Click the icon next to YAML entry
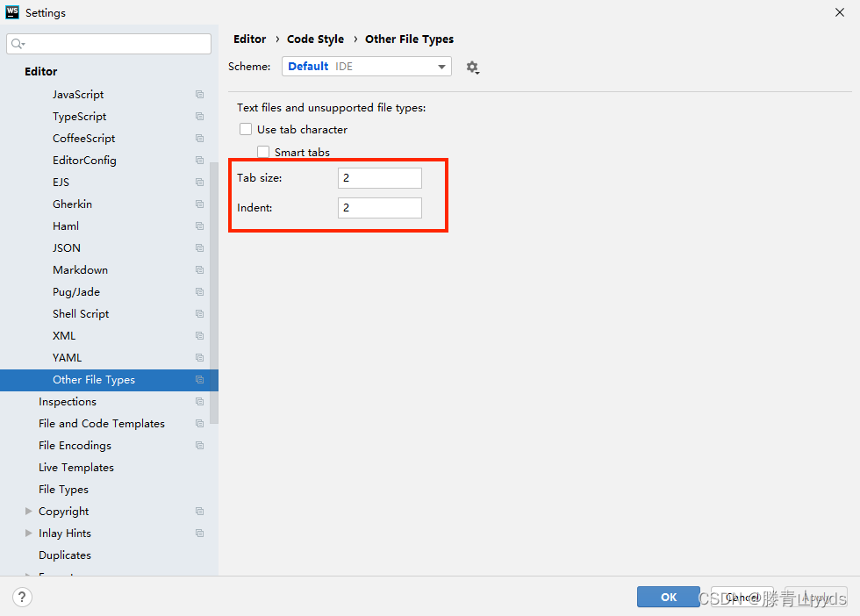This screenshot has height=616, width=860. [x=200, y=357]
